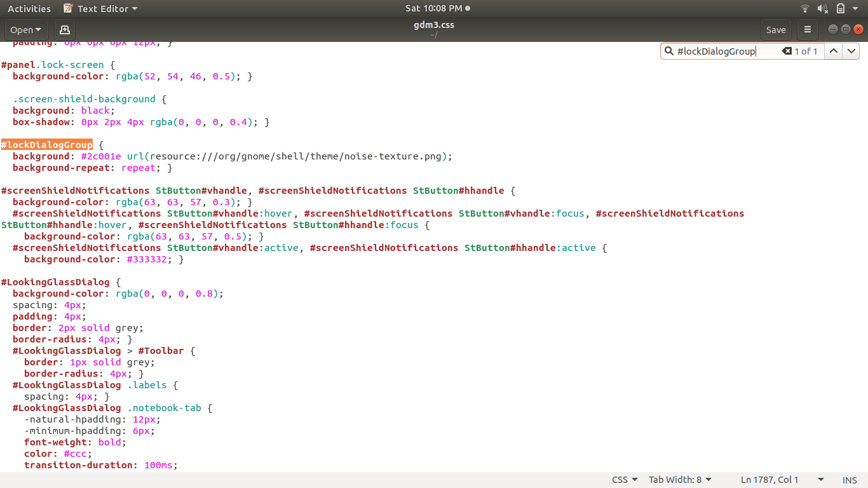Toggle INS insert mode in the status bar

849,480
